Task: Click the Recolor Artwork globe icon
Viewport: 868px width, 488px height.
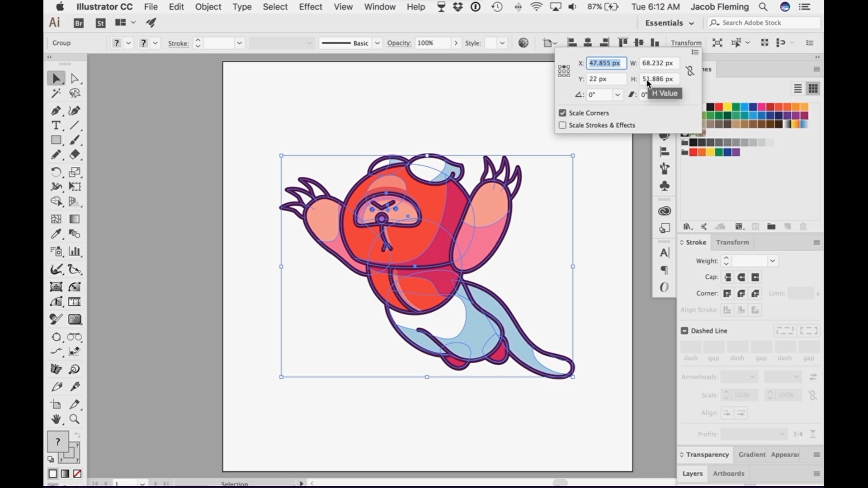Action: coord(523,43)
